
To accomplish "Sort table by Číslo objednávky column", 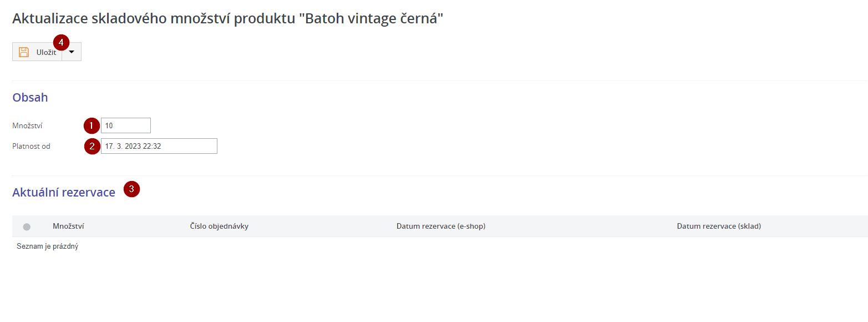I will coord(219,226).
